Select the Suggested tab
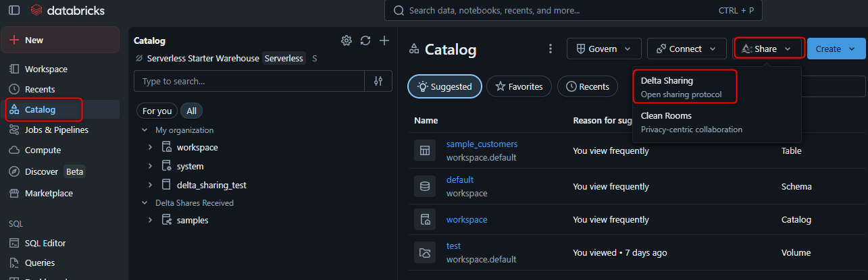868x280 pixels. click(444, 86)
